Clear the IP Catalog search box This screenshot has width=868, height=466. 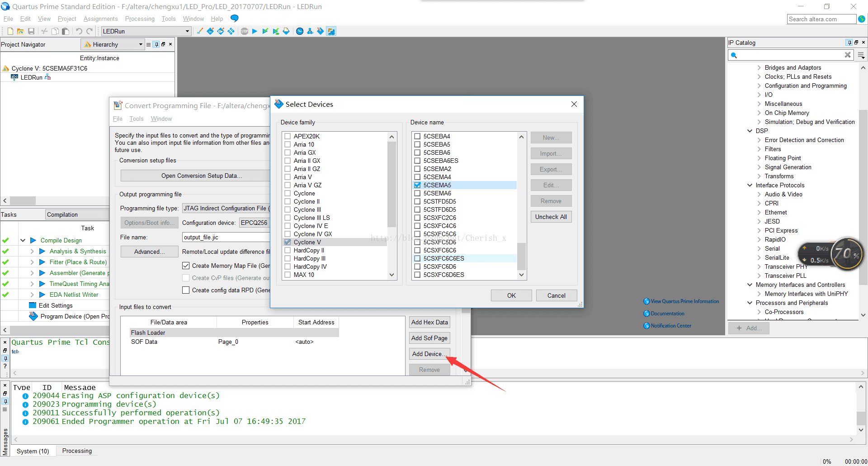[x=848, y=55]
